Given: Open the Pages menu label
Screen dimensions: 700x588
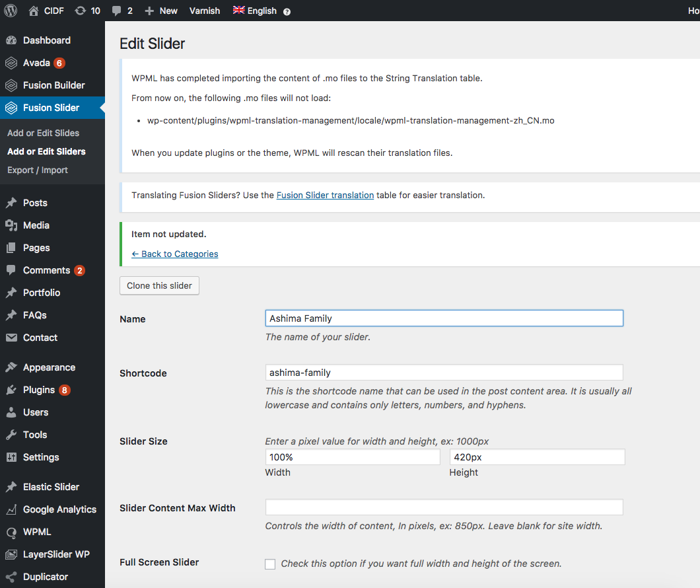Looking at the screenshot, I should [x=36, y=248].
